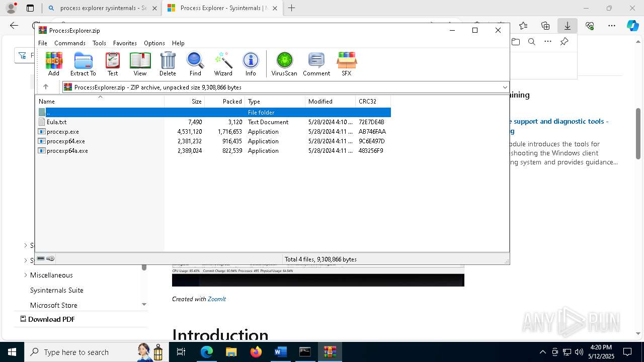Click the page vertical scrollbar thumb
This screenshot has height=362, width=644.
(x=638, y=134)
